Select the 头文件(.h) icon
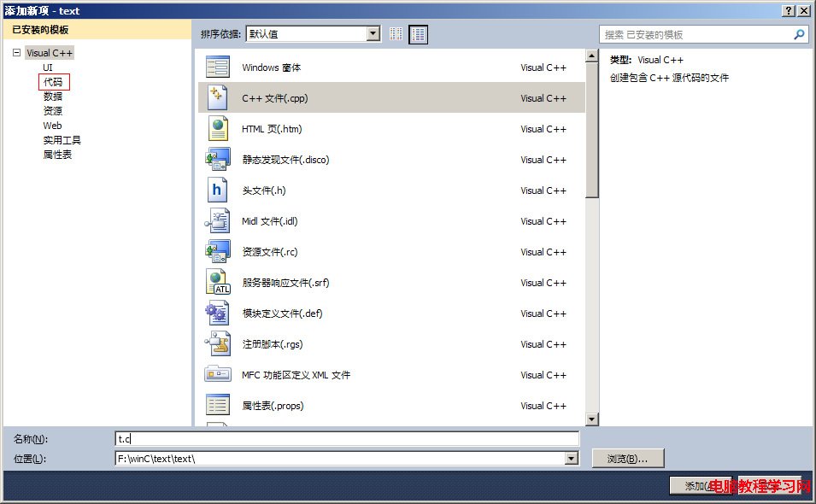Screen dimensions: 816x504 click(x=217, y=190)
